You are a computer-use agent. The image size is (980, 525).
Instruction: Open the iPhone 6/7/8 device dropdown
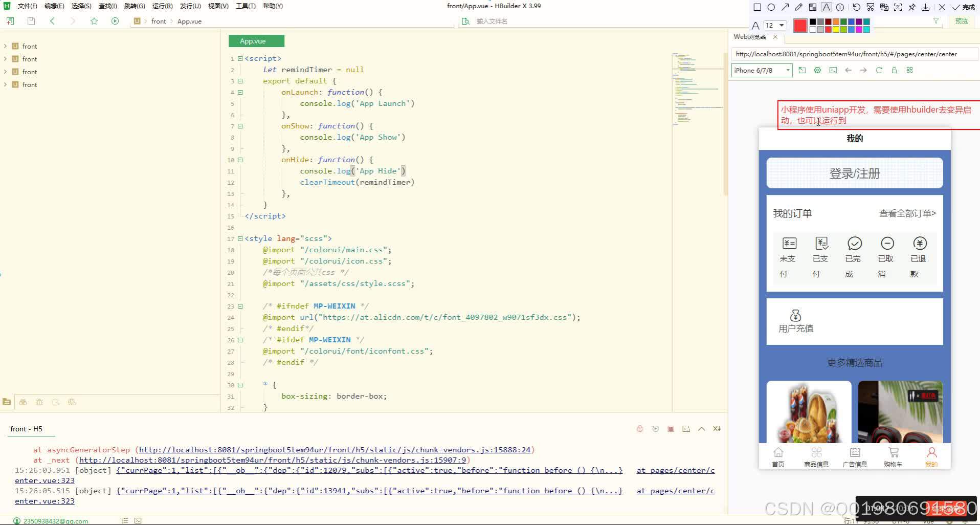762,70
